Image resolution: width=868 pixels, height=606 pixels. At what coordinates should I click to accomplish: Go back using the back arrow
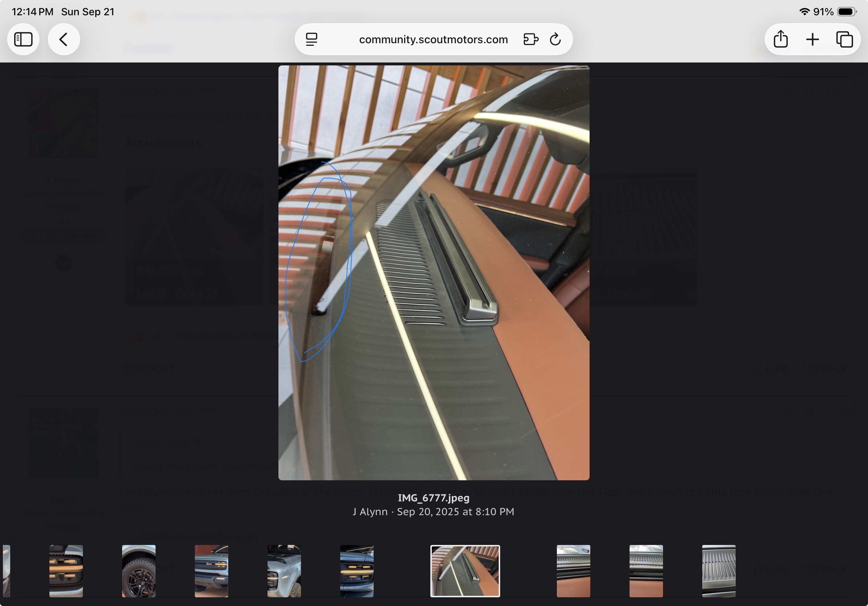point(64,39)
